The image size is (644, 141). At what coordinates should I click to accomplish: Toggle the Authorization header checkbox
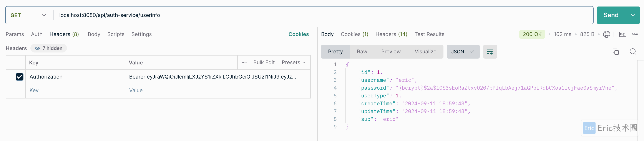click(x=20, y=77)
